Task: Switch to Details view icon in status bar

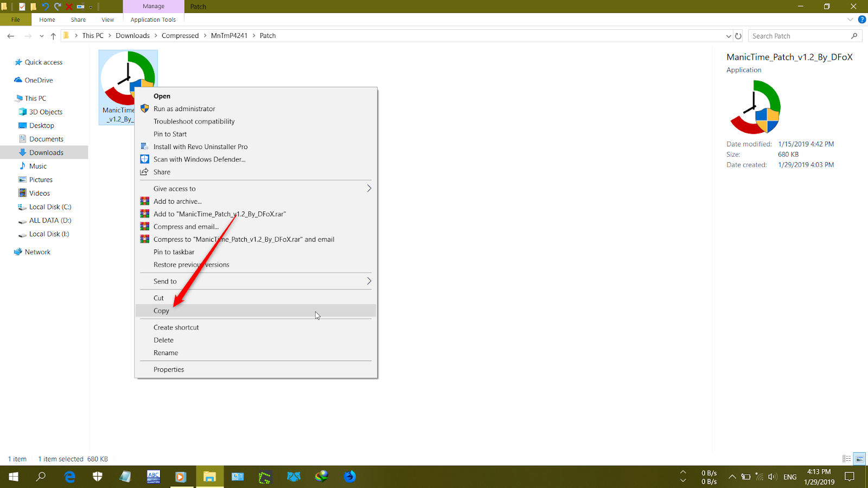Action: [846, 459]
